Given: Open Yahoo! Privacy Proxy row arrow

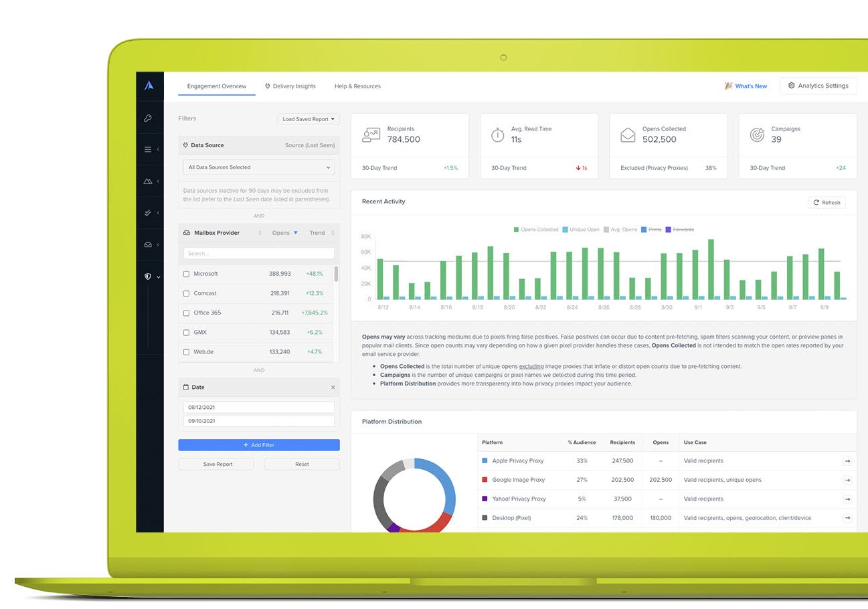Looking at the screenshot, I should click(847, 499).
